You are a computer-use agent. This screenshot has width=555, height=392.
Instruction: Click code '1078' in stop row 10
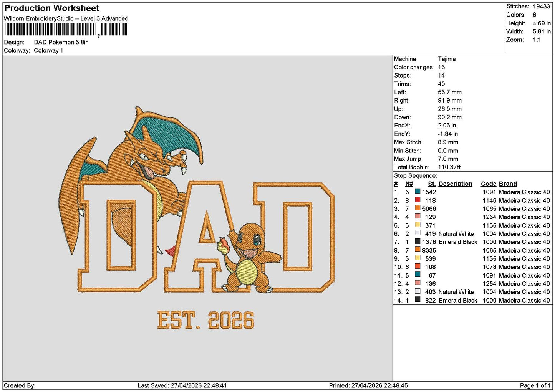(489, 267)
